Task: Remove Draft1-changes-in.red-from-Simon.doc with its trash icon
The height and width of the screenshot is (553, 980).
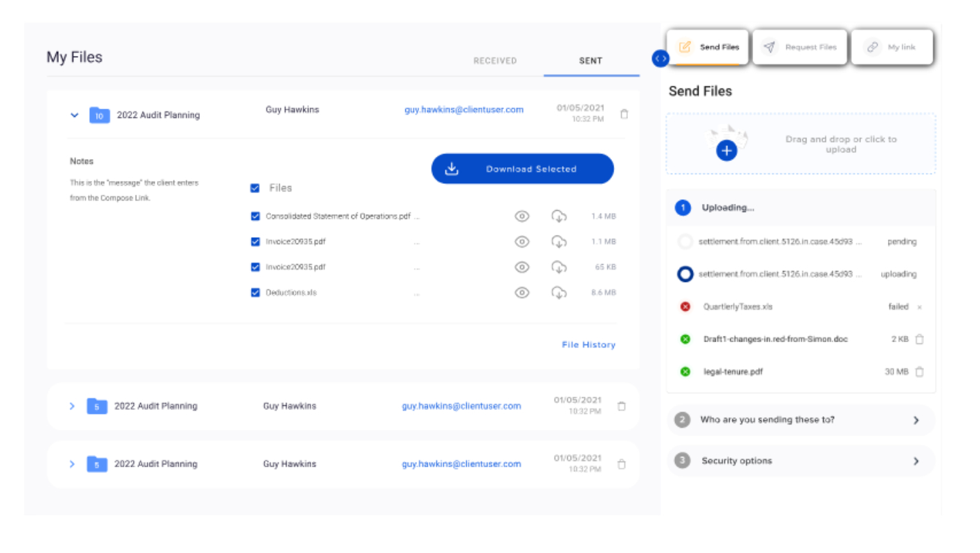Action: click(919, 339)
